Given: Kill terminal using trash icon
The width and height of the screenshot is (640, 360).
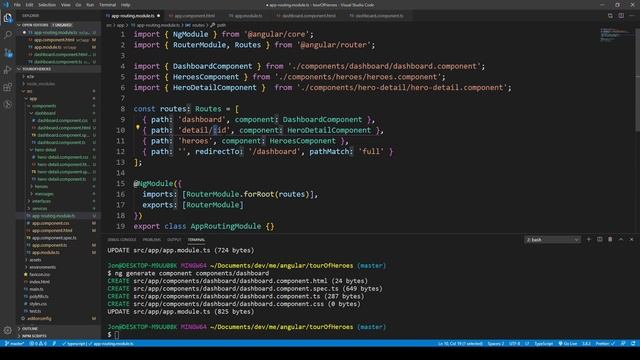Looking at the screenshot, I should click(610, 240).
